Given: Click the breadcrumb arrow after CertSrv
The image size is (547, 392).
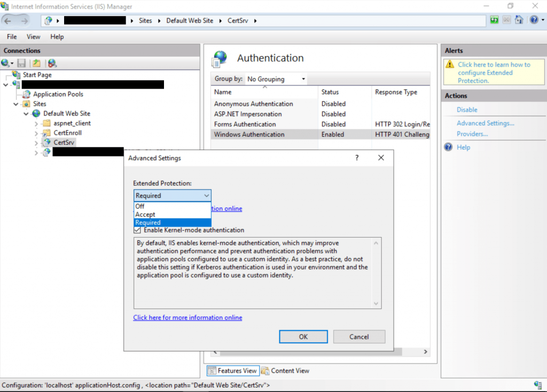Looking at the screenshot, I should [x=255, y=21].
